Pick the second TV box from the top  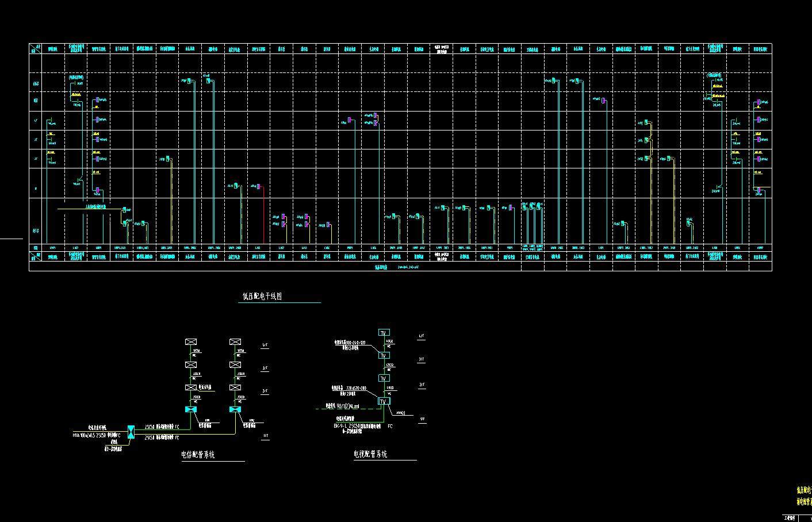(384, 356)
